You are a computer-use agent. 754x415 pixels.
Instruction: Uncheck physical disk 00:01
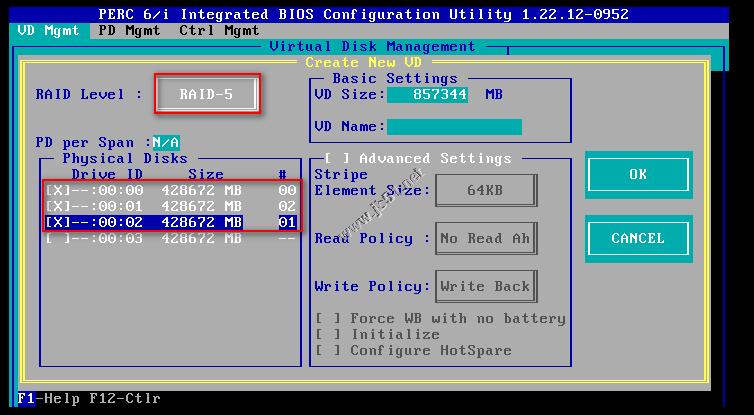(x=59, y=206)
